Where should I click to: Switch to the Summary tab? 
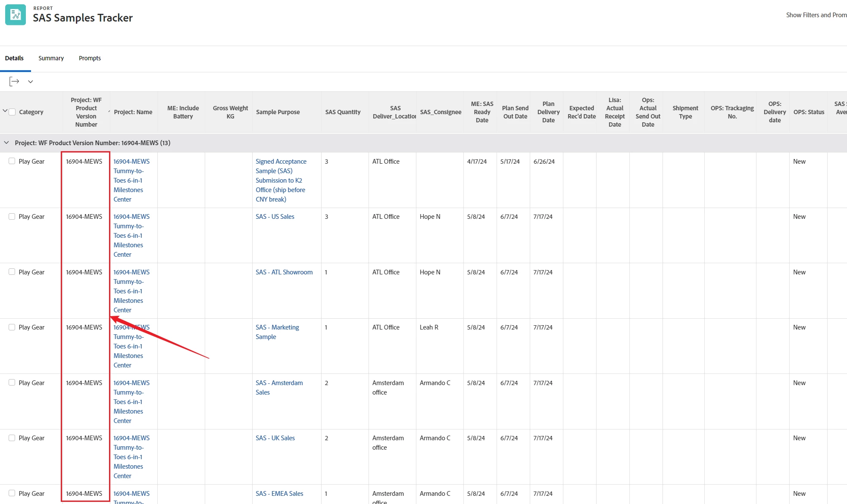click(51, 58)
